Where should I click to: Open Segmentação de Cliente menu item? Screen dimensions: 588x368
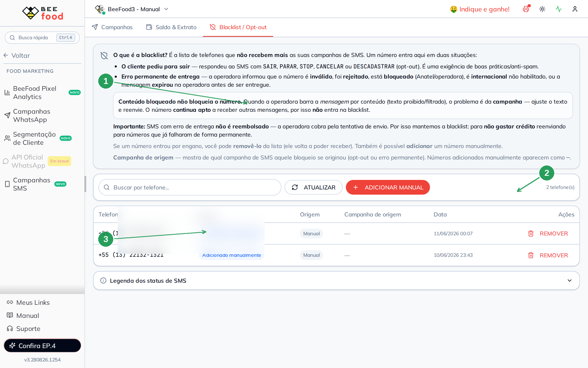click(42, 138)
